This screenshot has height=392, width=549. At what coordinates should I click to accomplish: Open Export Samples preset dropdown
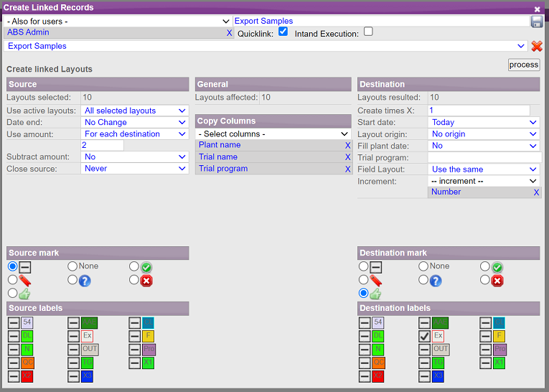click(265, 46)
